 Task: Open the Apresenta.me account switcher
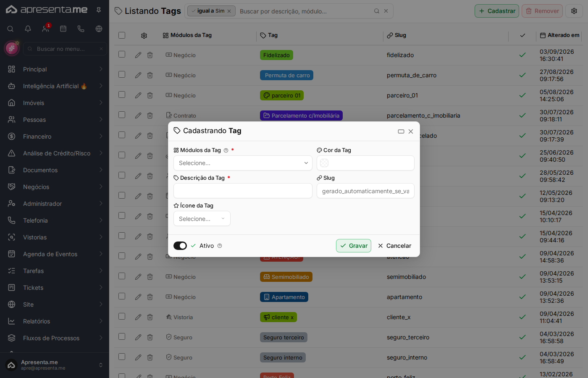coord(55,365)
